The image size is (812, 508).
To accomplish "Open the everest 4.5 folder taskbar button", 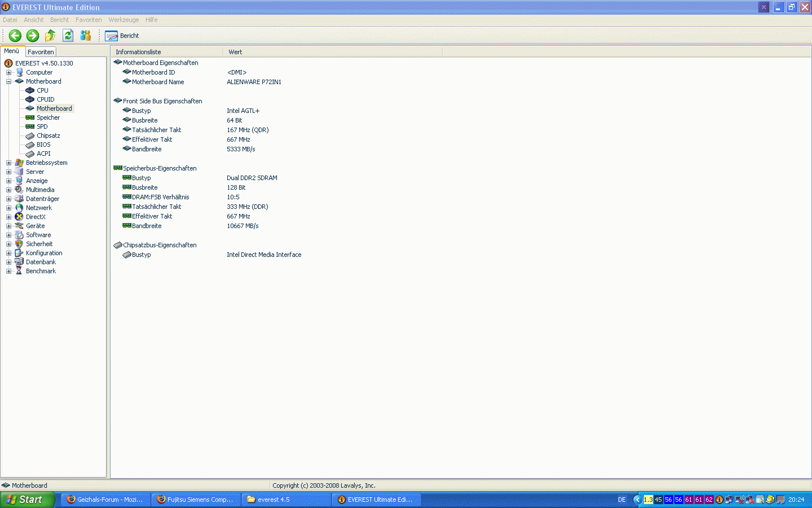I will pos(286,500).
